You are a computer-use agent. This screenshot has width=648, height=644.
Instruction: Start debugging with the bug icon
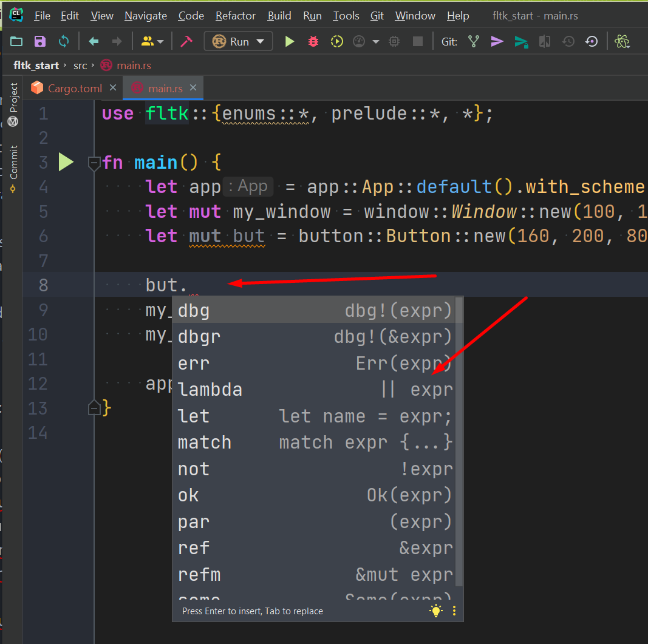click(313, 41)
